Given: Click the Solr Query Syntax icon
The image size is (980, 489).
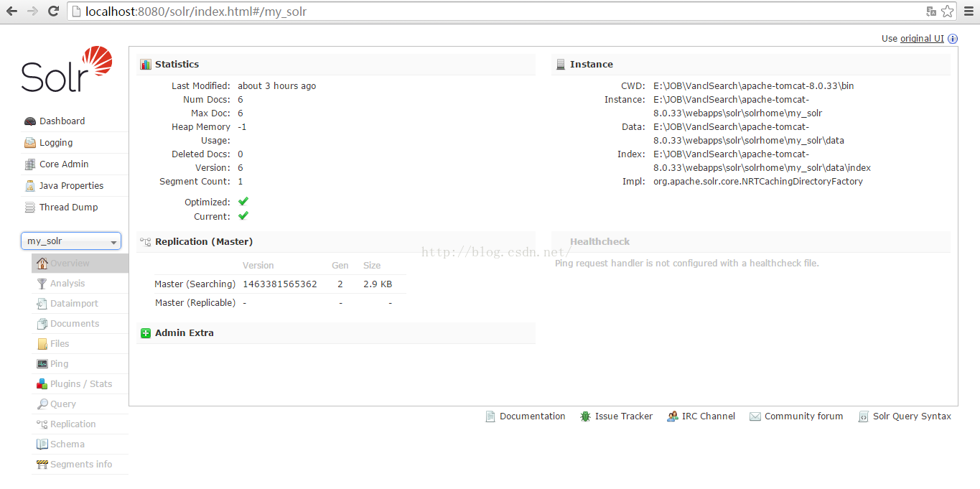Looking at the screenshot, I should pos(864,416).
